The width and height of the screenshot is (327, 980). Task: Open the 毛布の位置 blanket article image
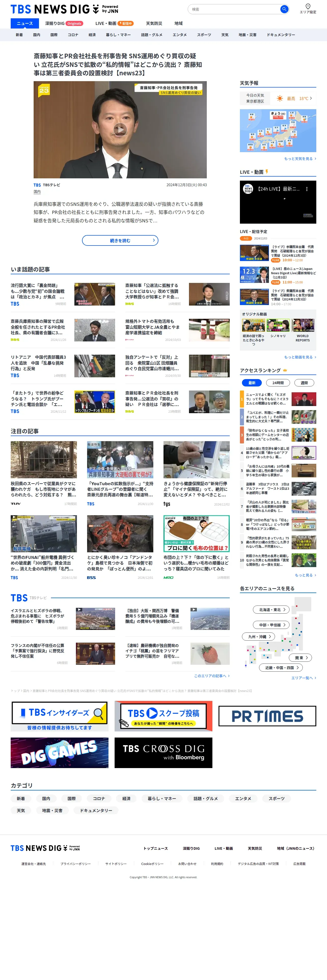pyautogui.click(x=196, y=533)
